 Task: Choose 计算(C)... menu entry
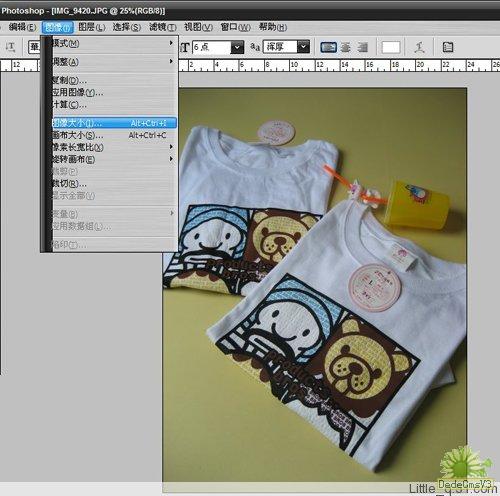(x=114, y=104)
